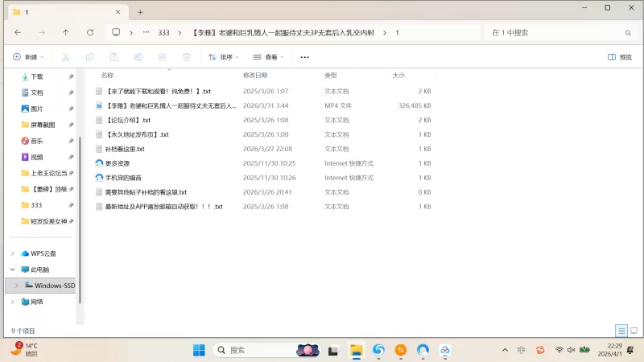Click the 在 1 中搜索 search field
The height and width of the screenshot is (362, 644).
tap(555, 32)
